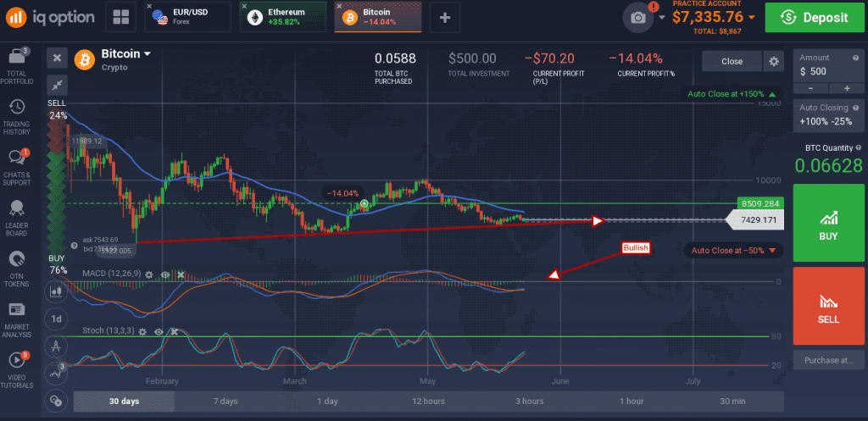
Task: Select the 12 hours time range
Action: pyautogui.click(x=428, y=401)
